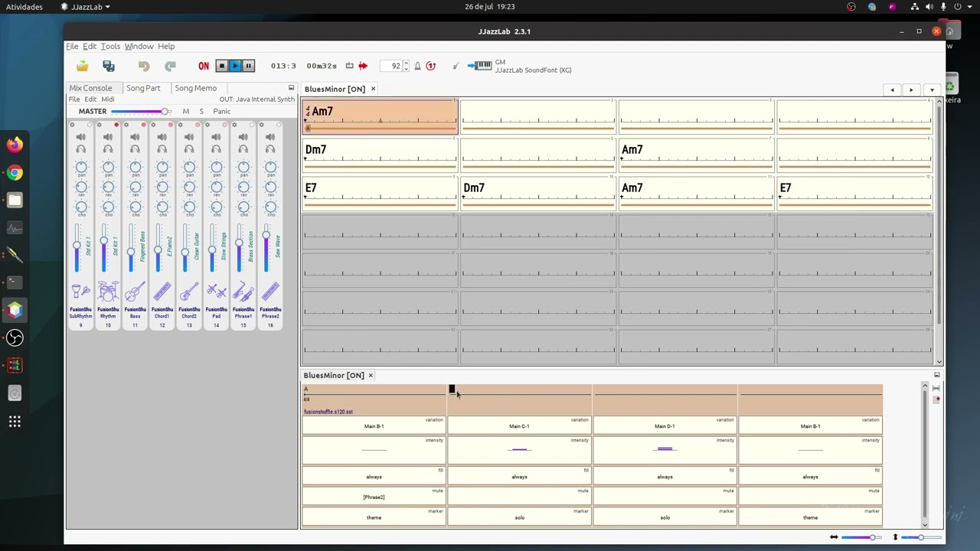Viewport: 980px width, 551px height.
Task: Open the main File menu
Action: point(72,46)
